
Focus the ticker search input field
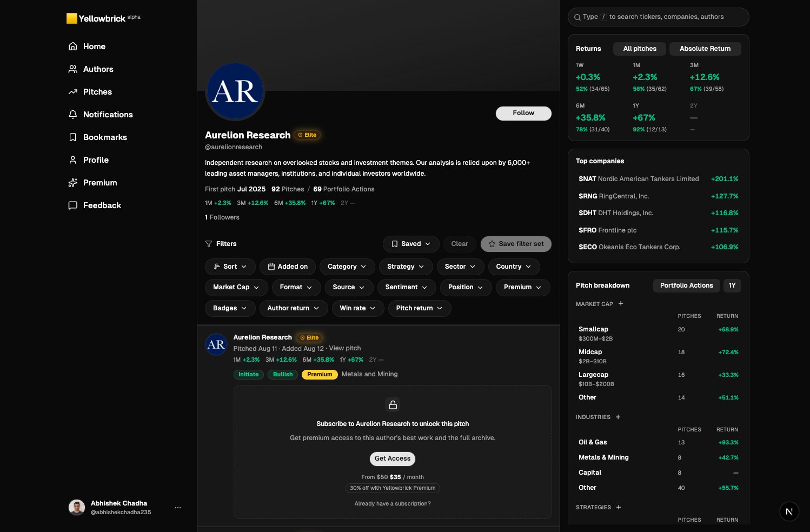pos(658,17)
